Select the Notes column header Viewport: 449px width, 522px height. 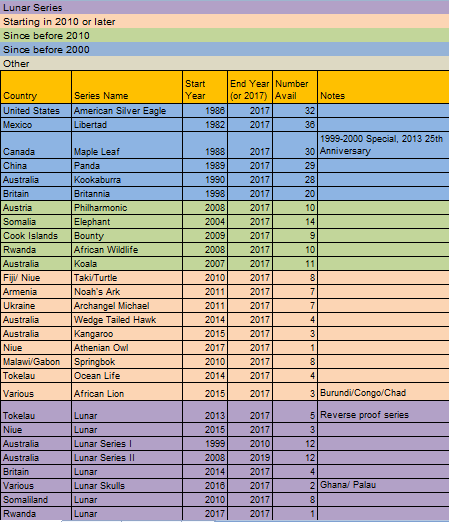[384, 87]
